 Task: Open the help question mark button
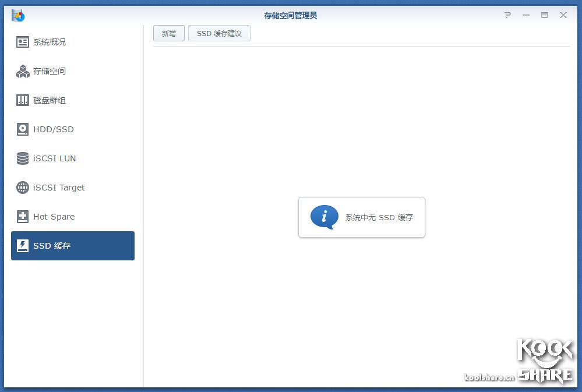[507, 15]
